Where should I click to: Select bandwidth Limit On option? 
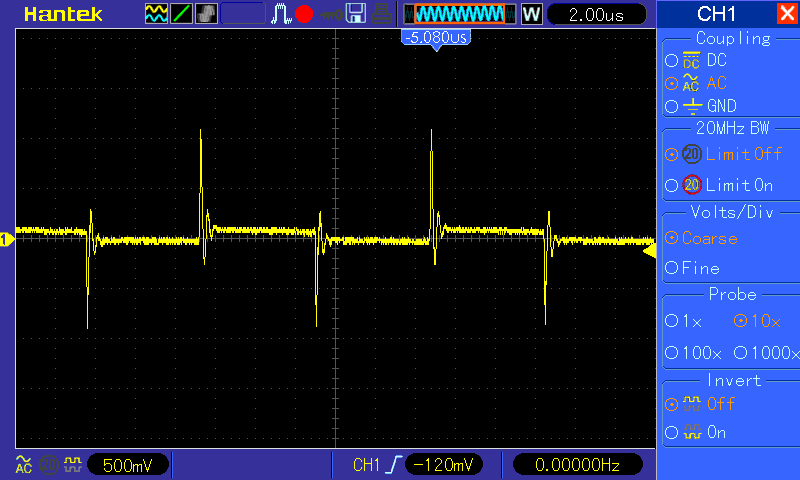pyautogui.click(x=719, y=185)
